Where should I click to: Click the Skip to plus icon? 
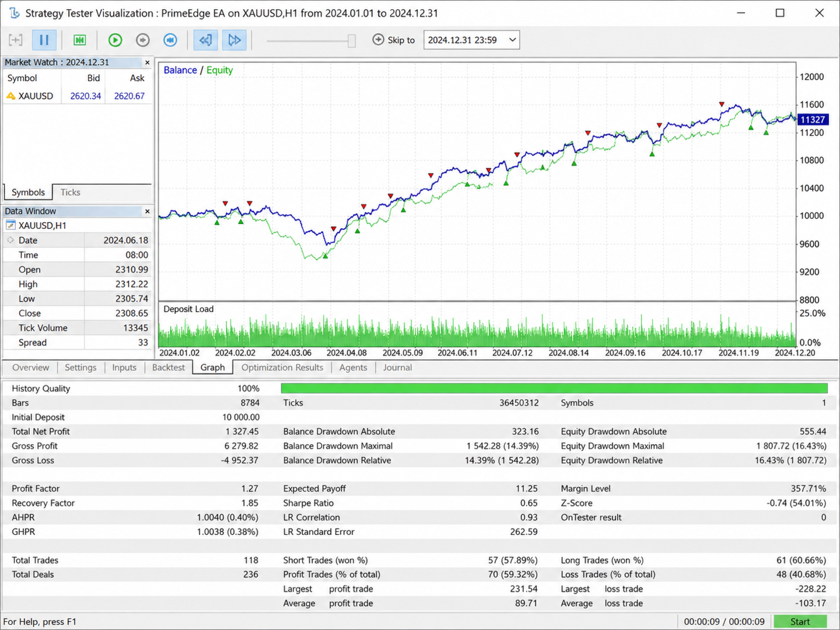point(378,40)
